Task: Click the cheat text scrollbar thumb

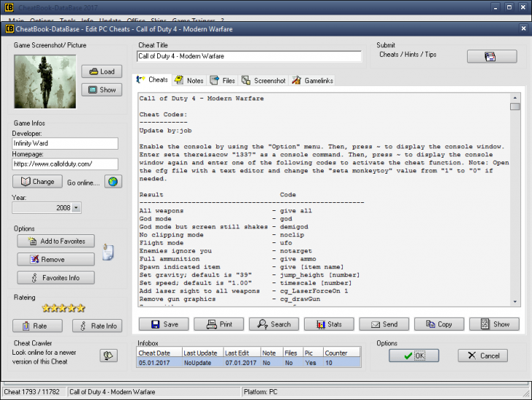Action: [515, 107]
